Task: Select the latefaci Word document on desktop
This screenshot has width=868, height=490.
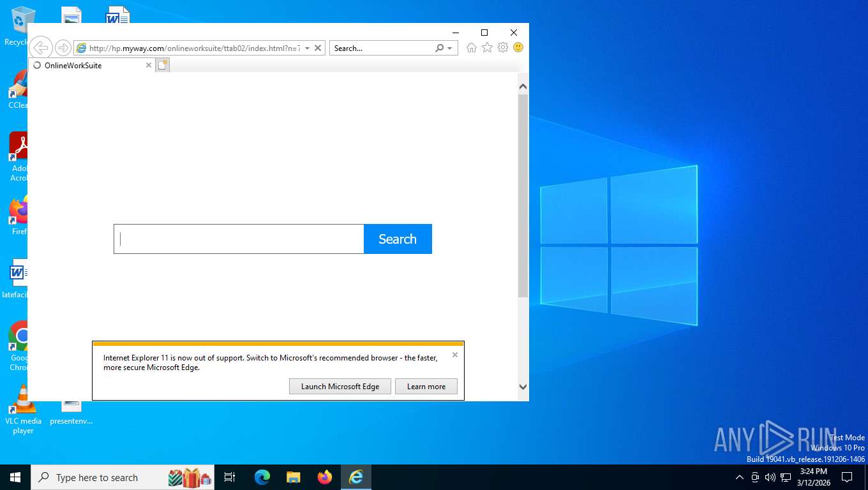Action: 15,279
